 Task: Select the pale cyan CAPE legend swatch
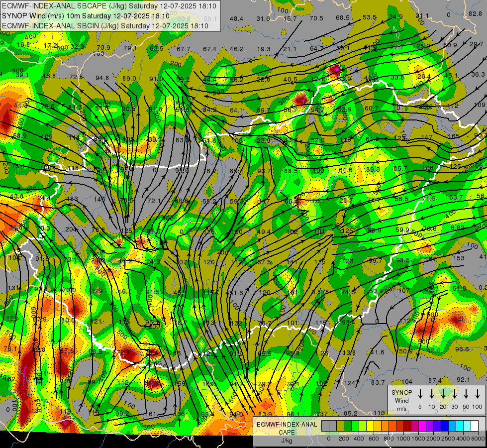[467, 426]
